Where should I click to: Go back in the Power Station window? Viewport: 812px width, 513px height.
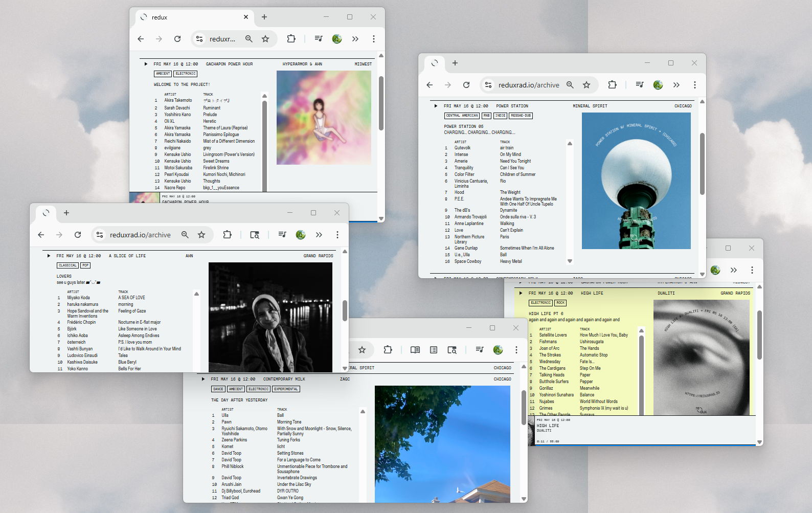pyautogui.click(x=430, y=85)
